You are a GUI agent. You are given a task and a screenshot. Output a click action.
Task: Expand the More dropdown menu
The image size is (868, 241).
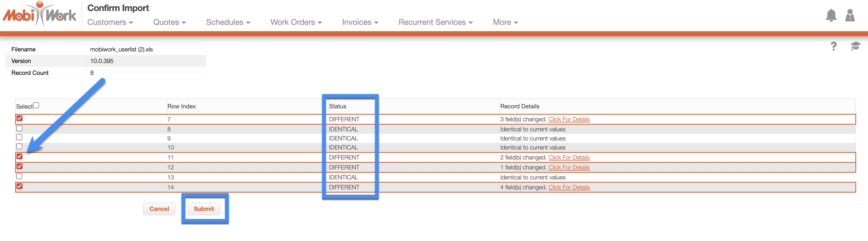(505, 22)
